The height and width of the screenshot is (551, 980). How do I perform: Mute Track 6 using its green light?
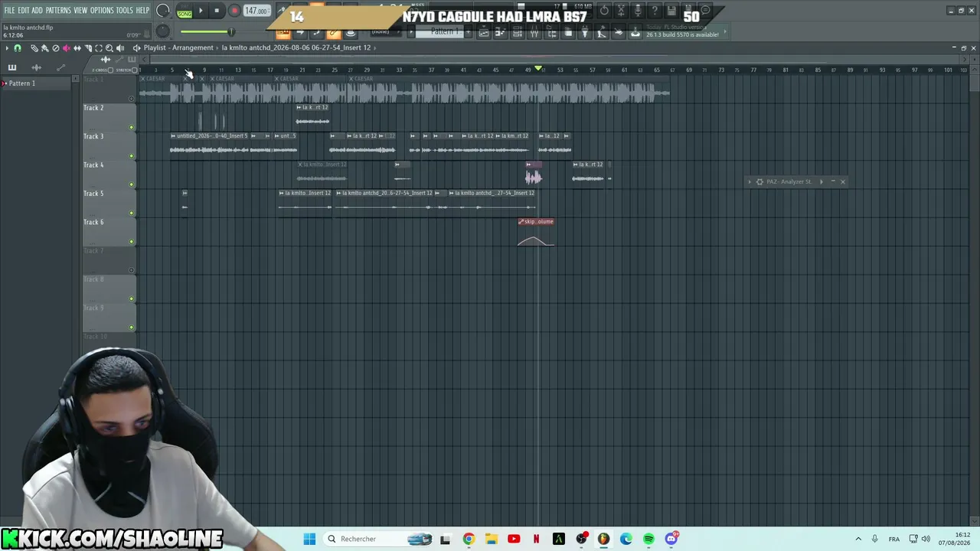pyautogui.click(x=132, y=242)
